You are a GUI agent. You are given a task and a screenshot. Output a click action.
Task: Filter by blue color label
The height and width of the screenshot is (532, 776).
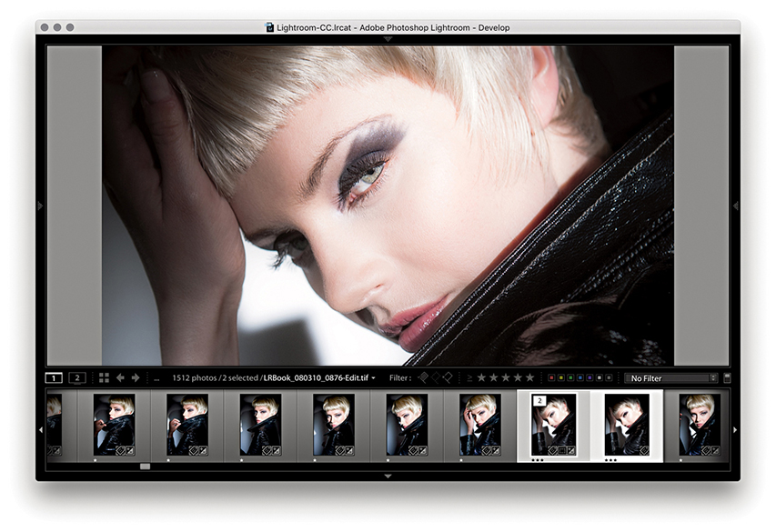pos(580,378)
